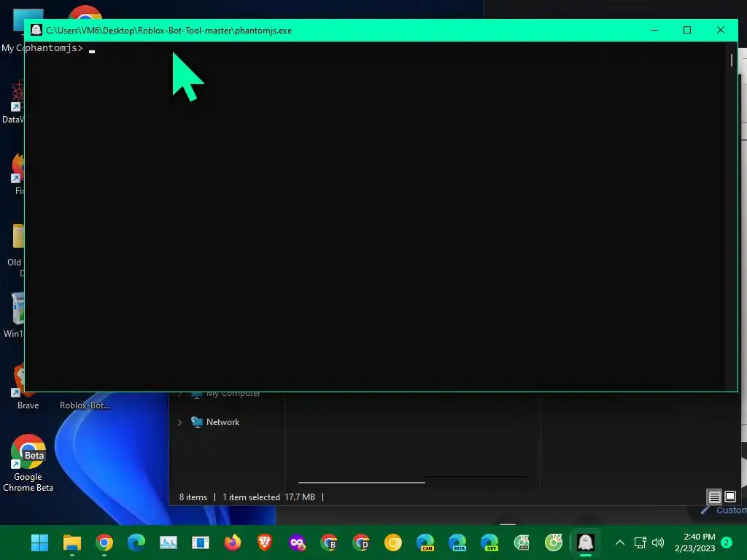
Task: Open Chrome Dev in the taskbar
Action: pos(361,542)
